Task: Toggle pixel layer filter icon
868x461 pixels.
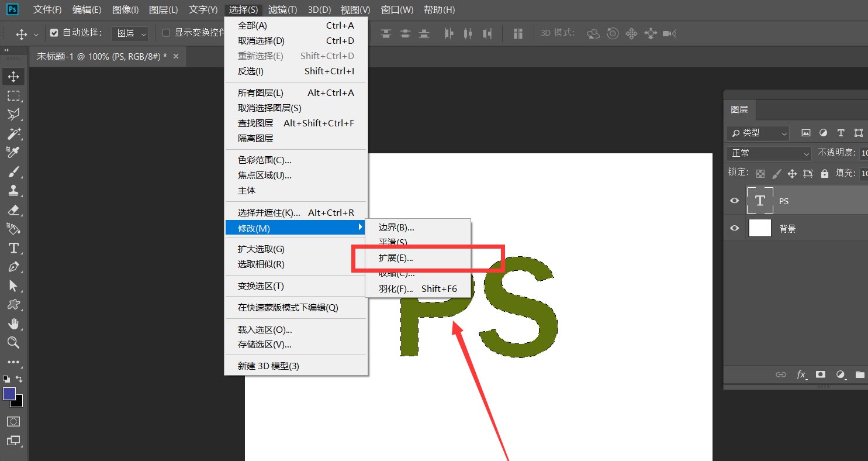Action: (x=806, y=133)
